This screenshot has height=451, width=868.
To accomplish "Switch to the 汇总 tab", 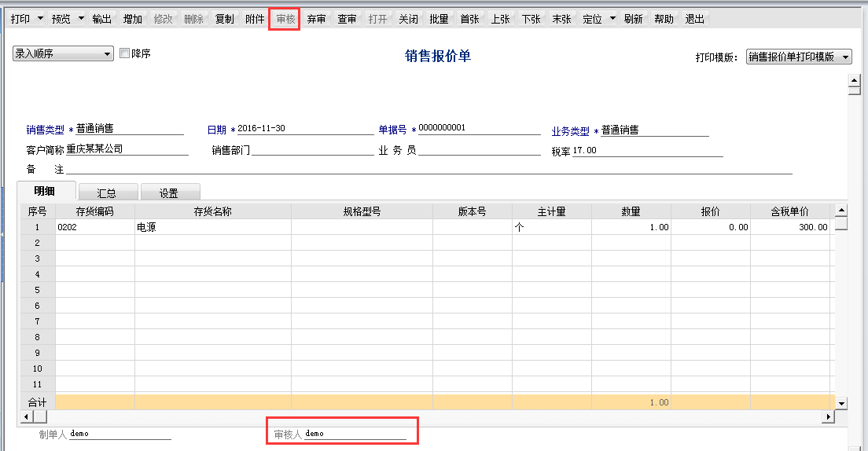I will (x=107, y=192).
